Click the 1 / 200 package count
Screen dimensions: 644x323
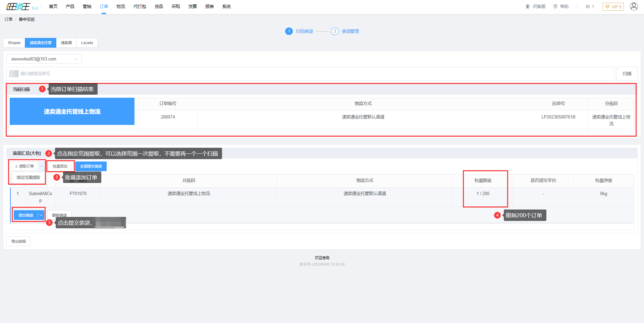483,194
